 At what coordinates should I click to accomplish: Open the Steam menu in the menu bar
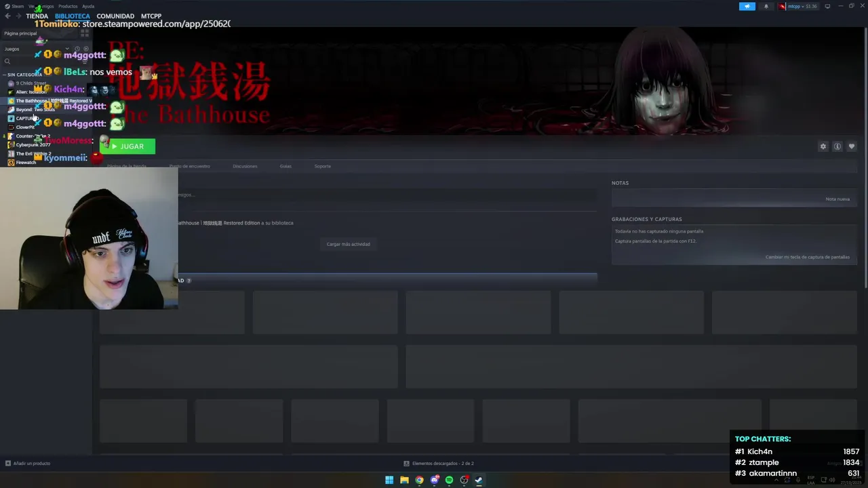14,6
